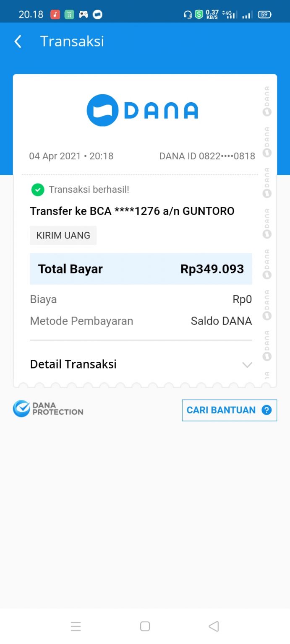Tap the DANA logo on the receipt
The image size is (290, 644).
point(142,110)
